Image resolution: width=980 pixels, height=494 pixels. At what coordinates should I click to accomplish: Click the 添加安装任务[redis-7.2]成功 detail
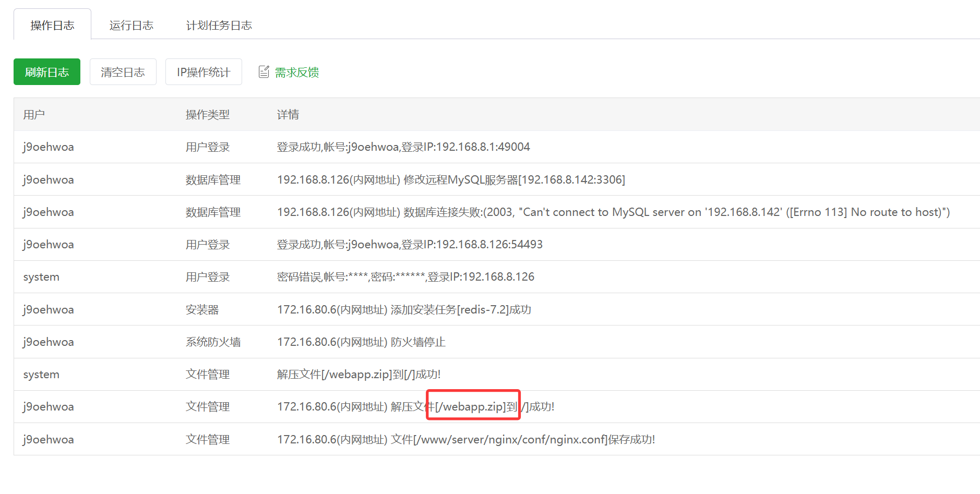[x=404, y=310]
